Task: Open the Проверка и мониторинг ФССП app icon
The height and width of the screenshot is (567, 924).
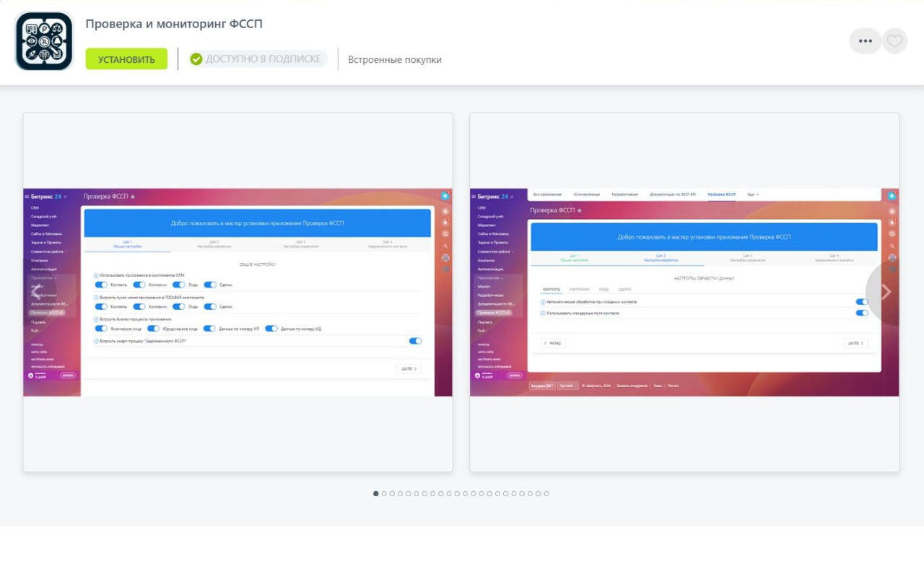Action: coord(44,41)
